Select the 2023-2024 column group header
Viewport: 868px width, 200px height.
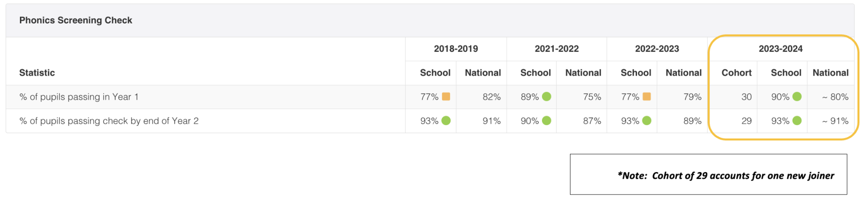[781, 49]
